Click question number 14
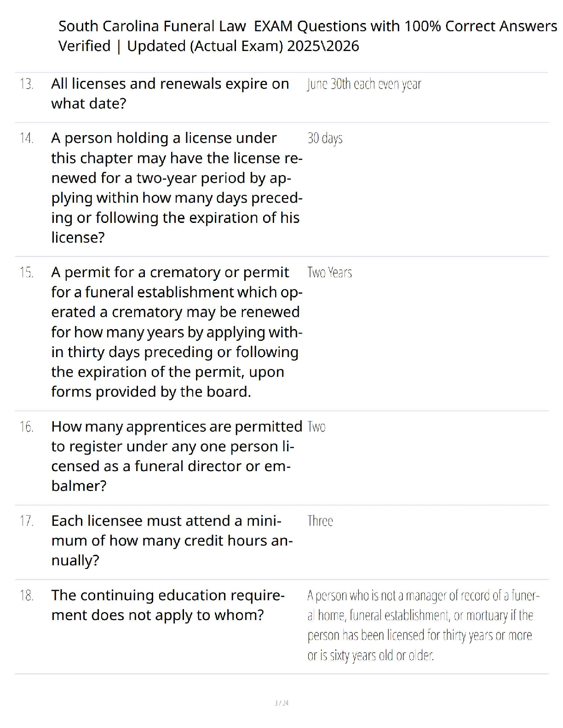 tap(27, 138)
